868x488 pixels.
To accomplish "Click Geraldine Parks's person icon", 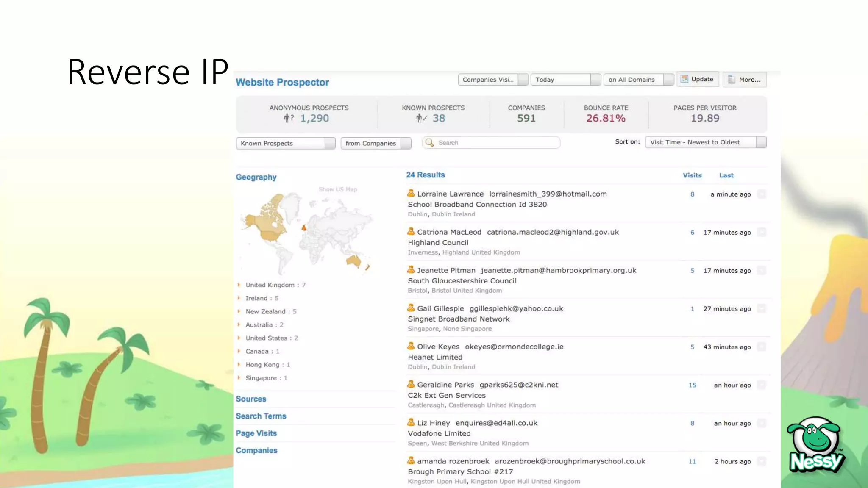I will tap(411, 384).
